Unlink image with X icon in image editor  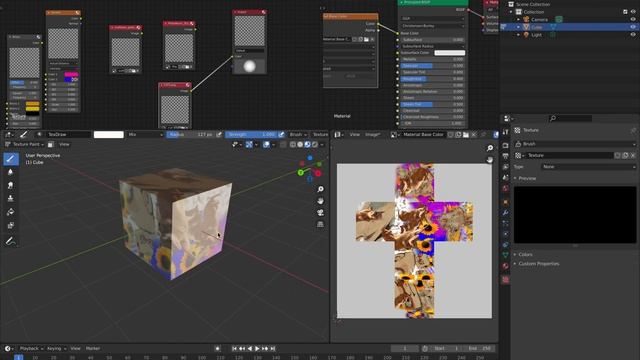click(x=474, y=134)
